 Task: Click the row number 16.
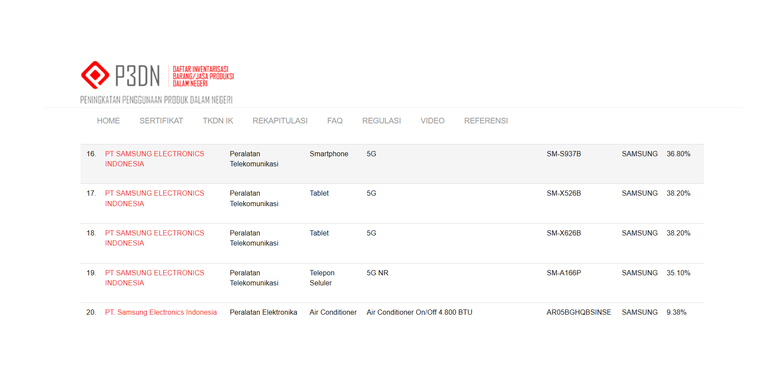[91, 154]
